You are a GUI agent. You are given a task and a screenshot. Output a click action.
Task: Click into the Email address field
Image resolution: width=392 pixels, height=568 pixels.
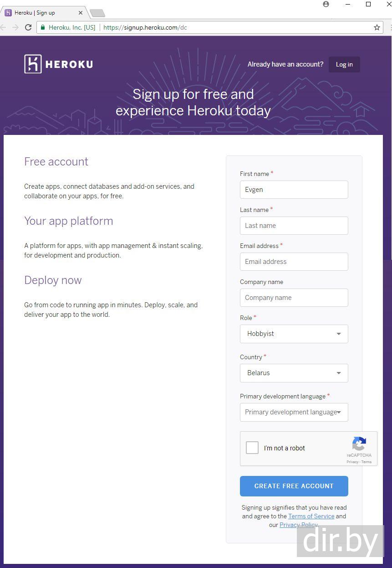click(294, 262)
